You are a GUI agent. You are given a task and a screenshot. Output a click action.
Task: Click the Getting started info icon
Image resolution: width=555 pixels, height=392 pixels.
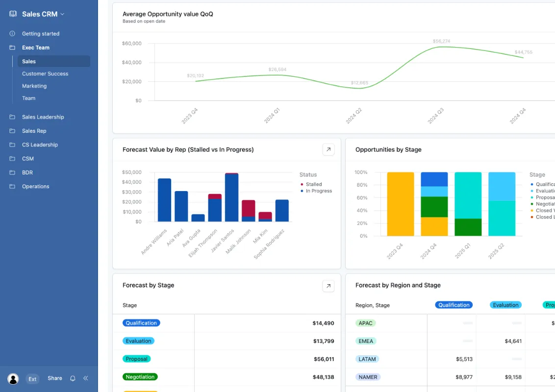12,33
